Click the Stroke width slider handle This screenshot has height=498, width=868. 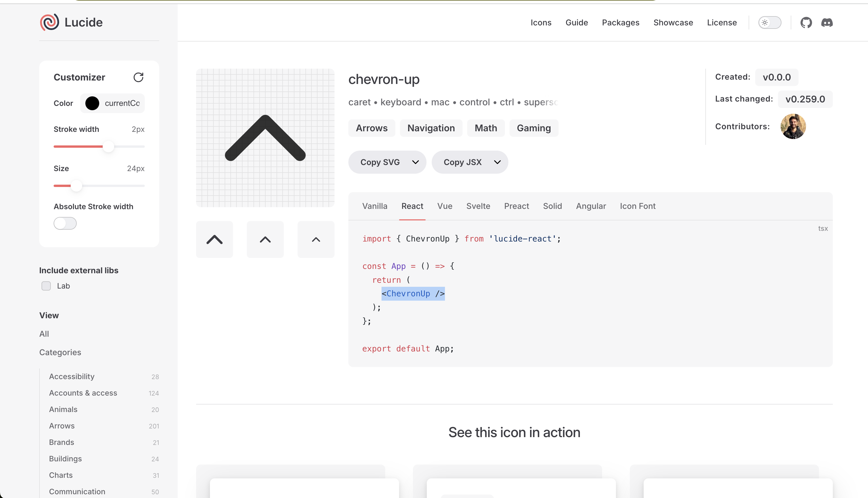pyautogui.click(x=108, y=146)
